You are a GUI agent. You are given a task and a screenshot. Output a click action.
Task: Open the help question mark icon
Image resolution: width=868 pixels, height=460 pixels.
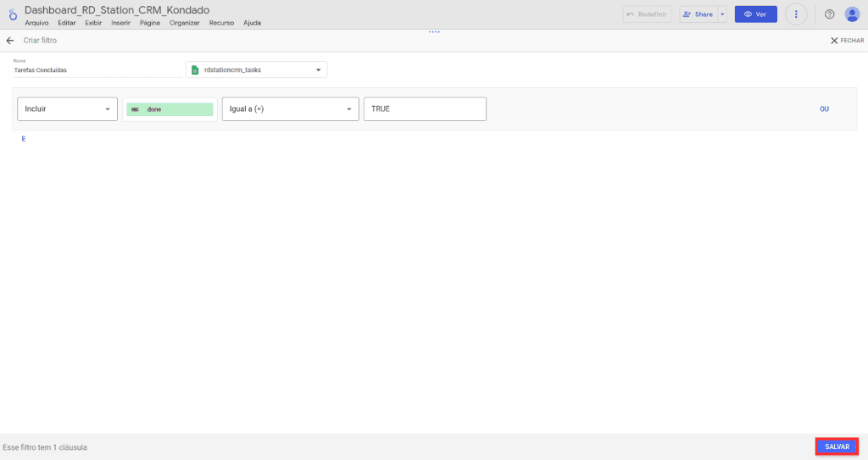point(829,14)
